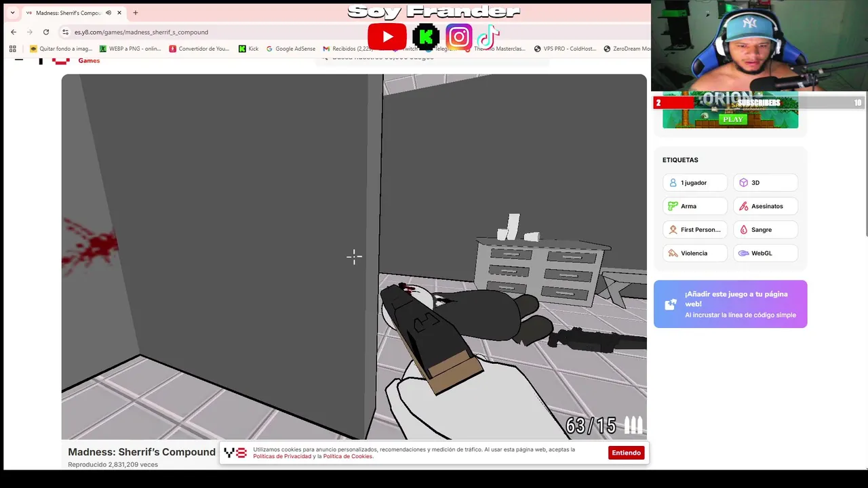Select the 3D tag
Image resolution: width=868 pixels, height=488 pixels.
[x=766, y=183]
